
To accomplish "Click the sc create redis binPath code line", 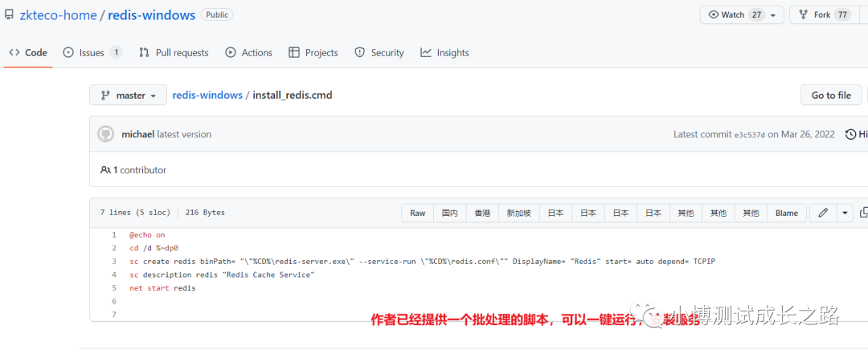I will click(423, 262).
